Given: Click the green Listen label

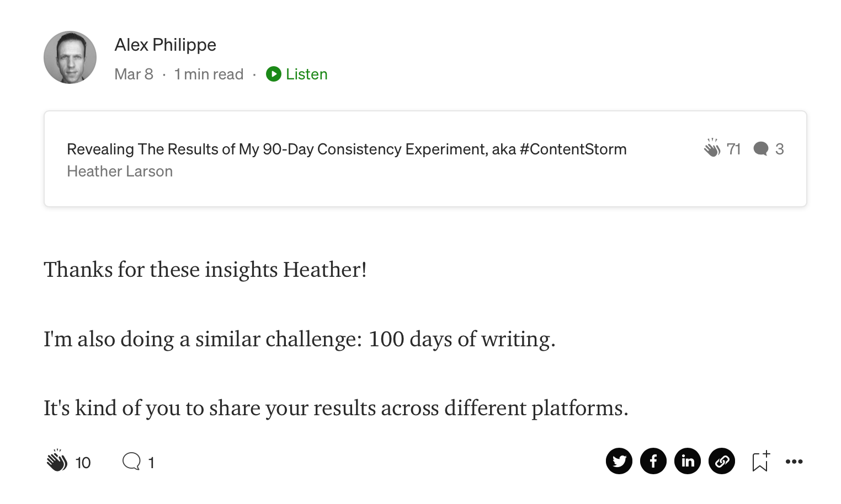Looking at the screenshot, I should click(x=307, y=74).
